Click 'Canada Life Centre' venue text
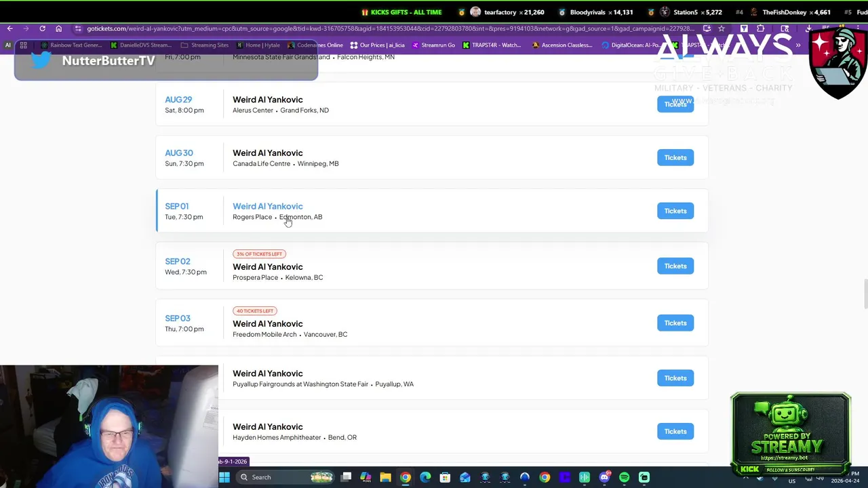 pyautogui.click(x=261, y=163)
